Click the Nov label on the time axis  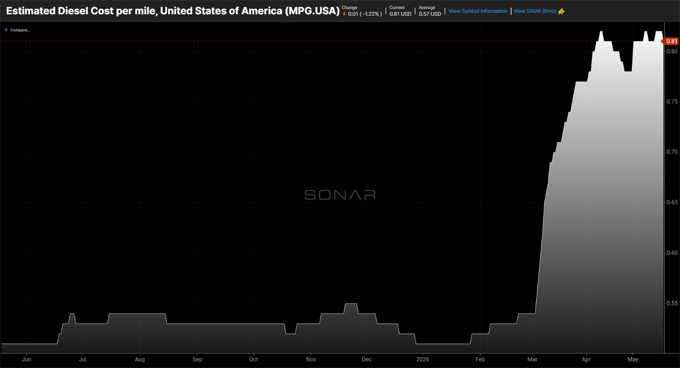(311, 359)
